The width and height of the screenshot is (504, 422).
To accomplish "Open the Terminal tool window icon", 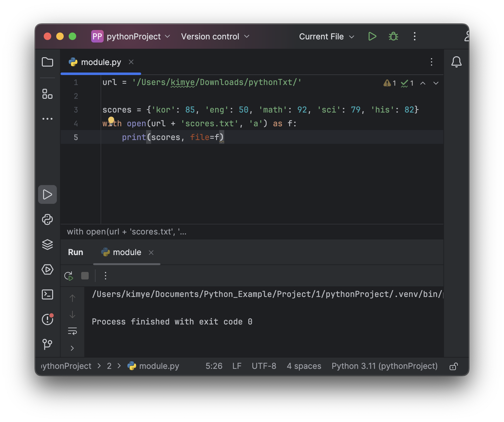I will 47,294.
